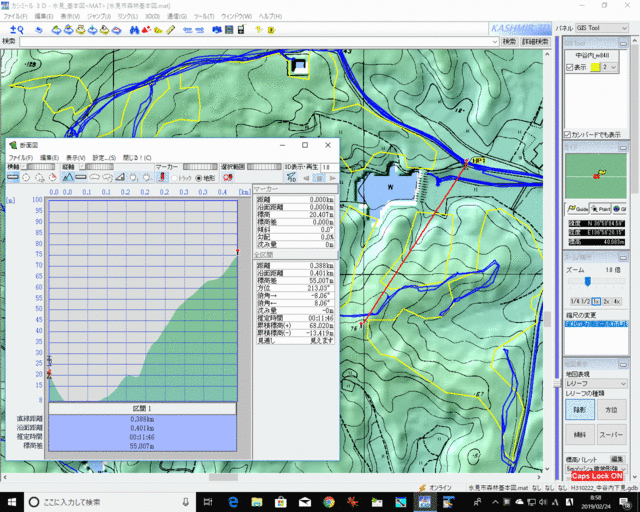This screenshot has height=512, width=640.
Task: Click the red mountain peaks icon in toolbar
Action: (x=146, y=30)
